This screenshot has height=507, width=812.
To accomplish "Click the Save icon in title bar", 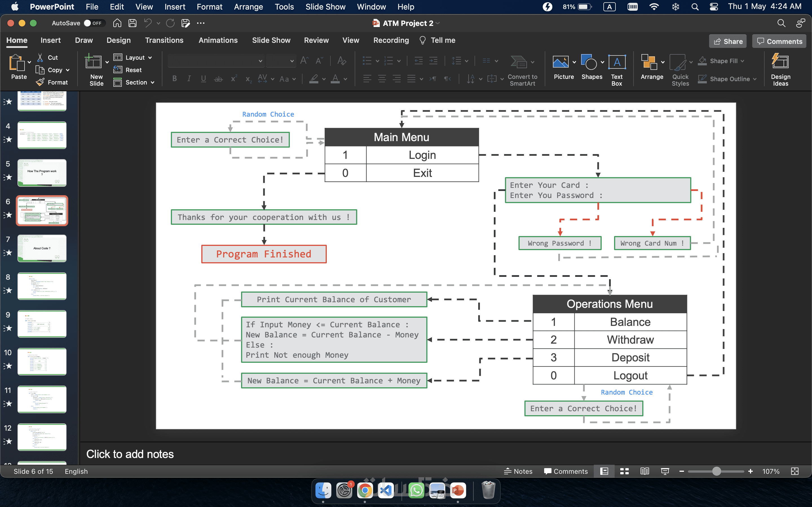I will [133, 23].
